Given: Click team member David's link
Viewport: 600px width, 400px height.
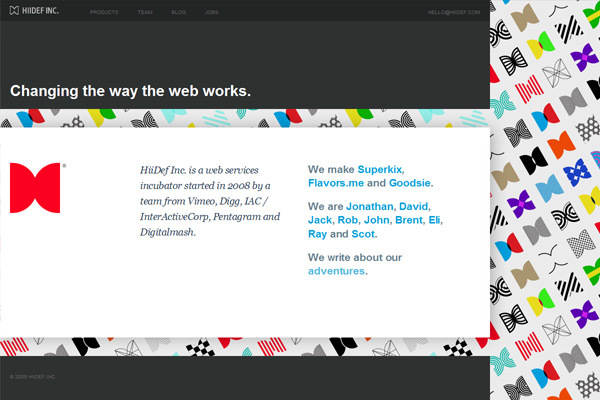Looking at the screenshot, I should click(413, 206).
